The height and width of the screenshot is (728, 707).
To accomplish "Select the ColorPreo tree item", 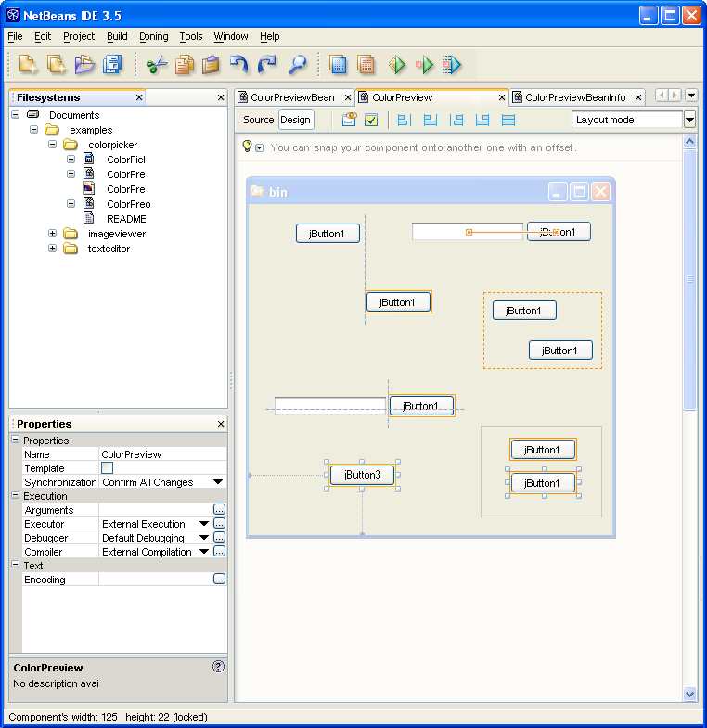I will pyautogui.click(x=129, y=204).
